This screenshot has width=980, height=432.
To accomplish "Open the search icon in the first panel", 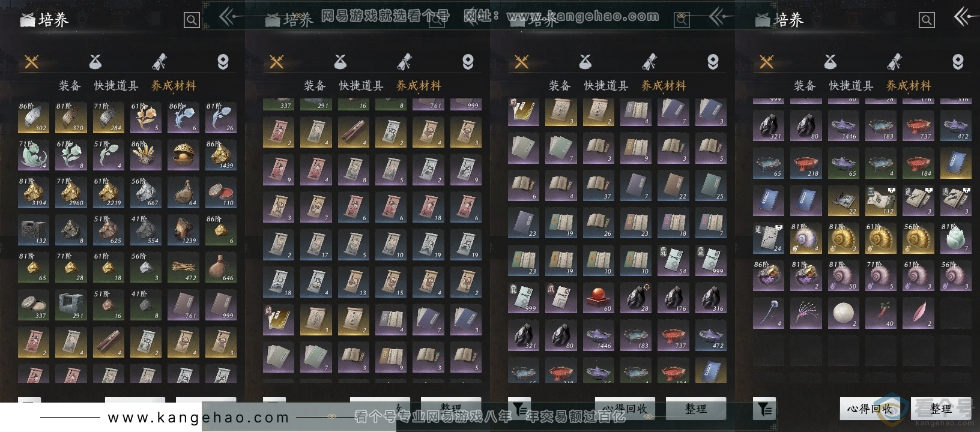I will 192,20.
